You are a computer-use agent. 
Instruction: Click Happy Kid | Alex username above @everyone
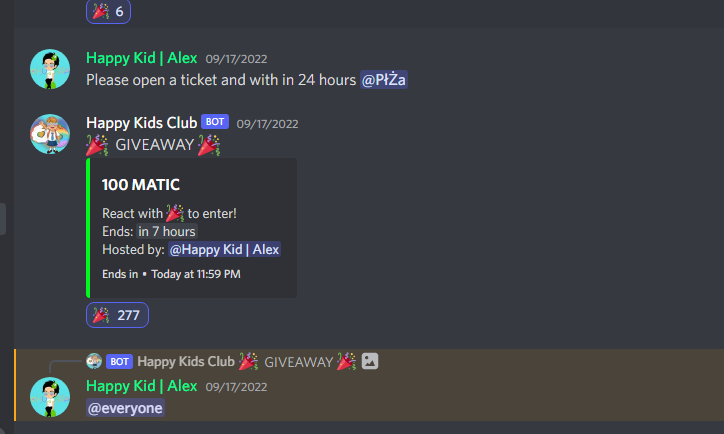[141, 386]
